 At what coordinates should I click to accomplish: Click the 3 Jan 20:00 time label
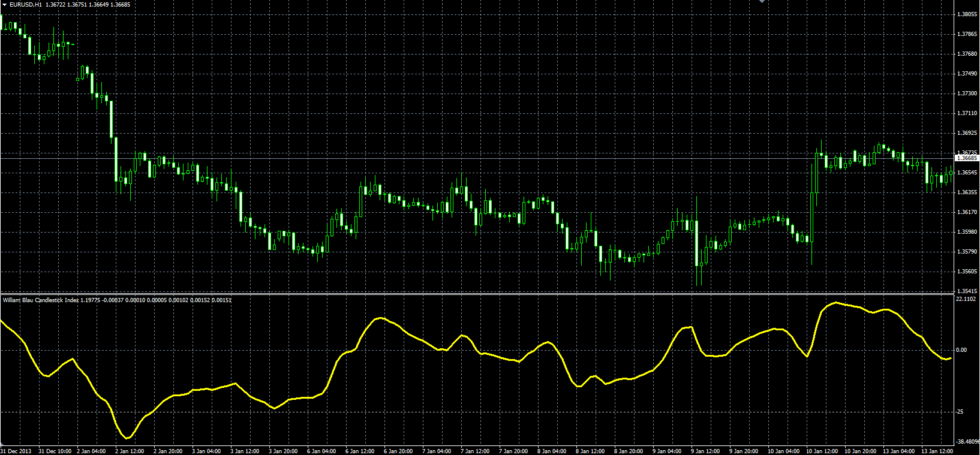(283, 451)
